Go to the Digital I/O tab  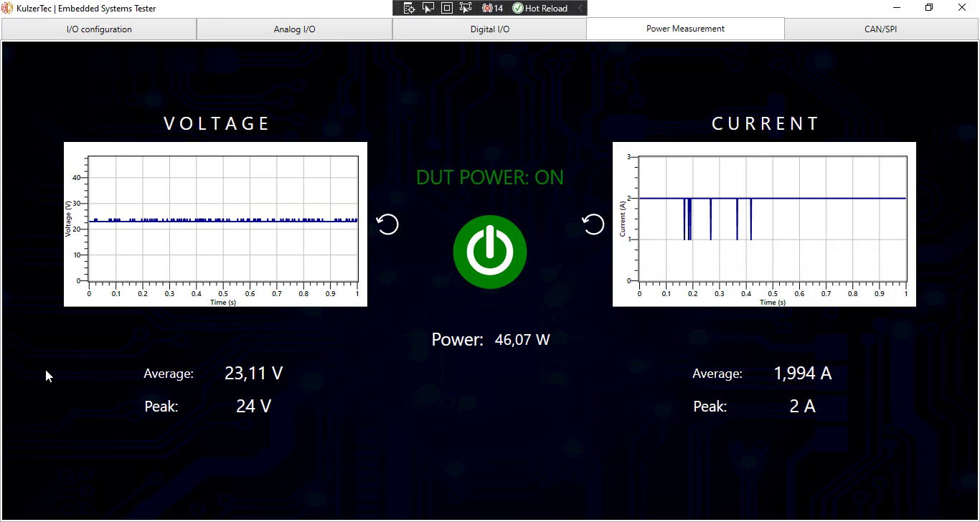(x=489, y=29)
